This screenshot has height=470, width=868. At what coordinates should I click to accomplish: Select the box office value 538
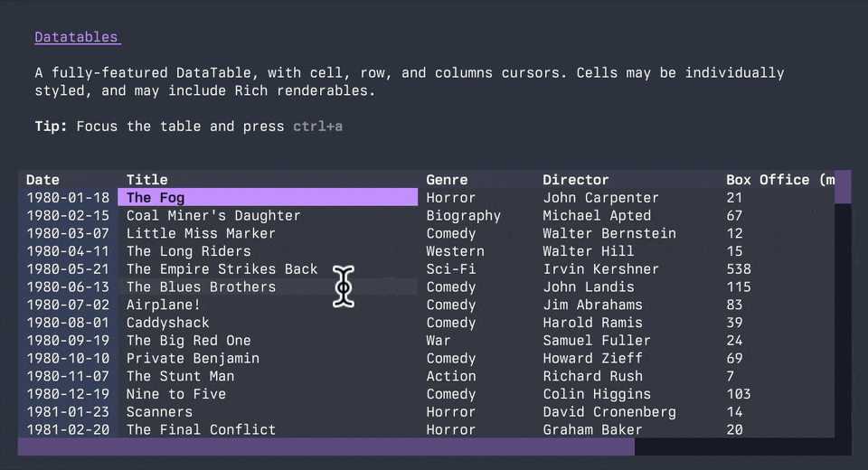click(739, 269)
